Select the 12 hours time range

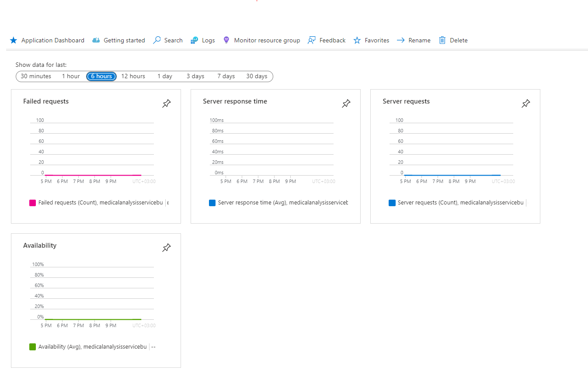133,76
